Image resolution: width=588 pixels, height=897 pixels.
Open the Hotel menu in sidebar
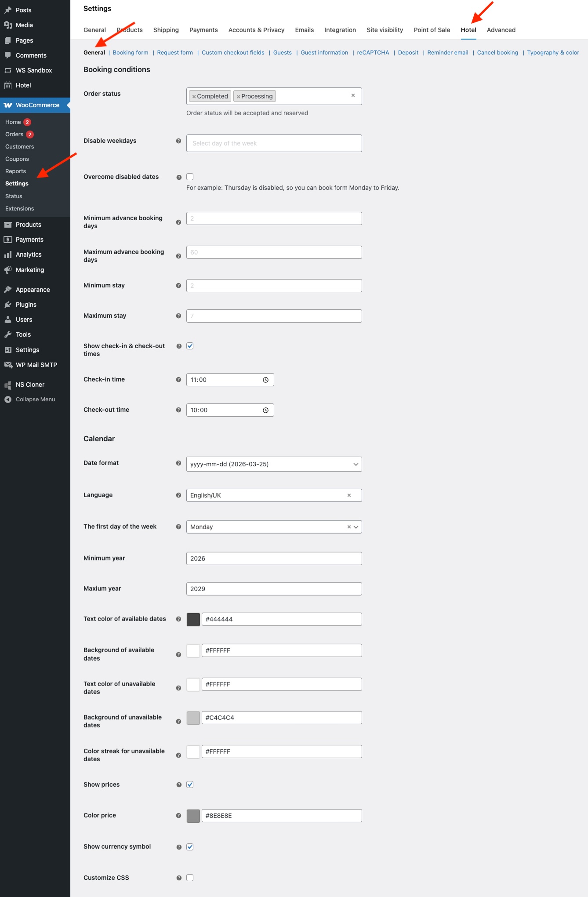click(23, 85)
